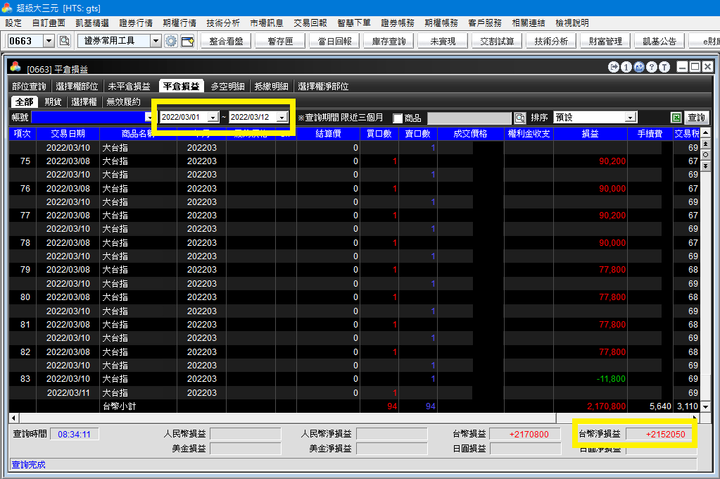Click the 整合看盤 toolbar button
This screenshot has width=720, height=479.
point(226,41)
